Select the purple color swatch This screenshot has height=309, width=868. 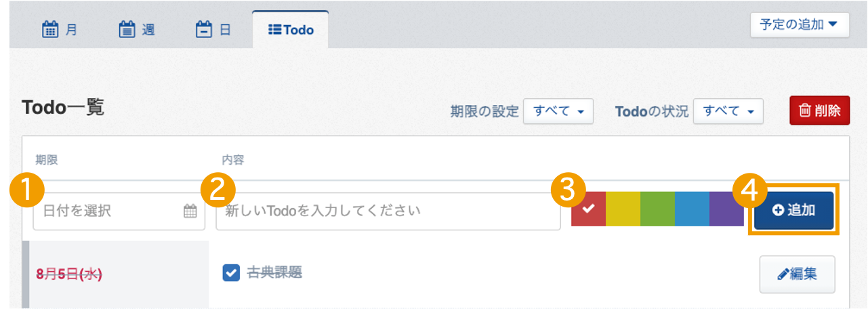(x=726, y=209)
